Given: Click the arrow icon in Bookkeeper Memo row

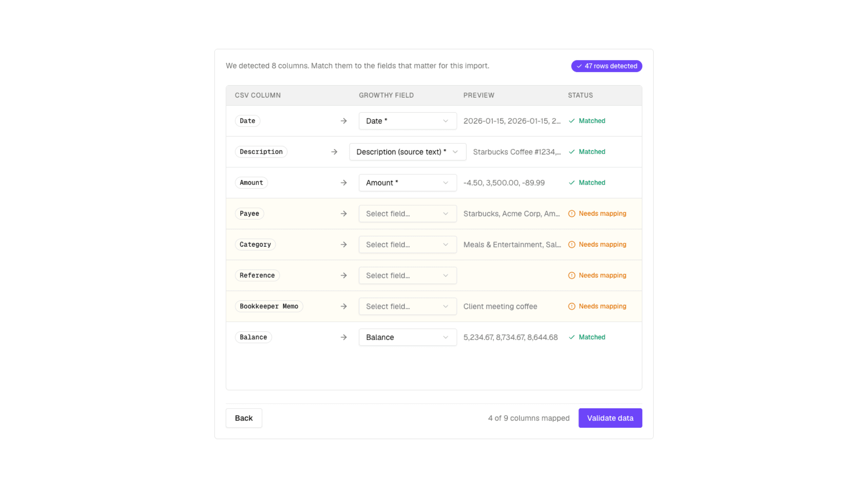Looking at the screenshot, I should pyautogui.click(x=343, y=306).
